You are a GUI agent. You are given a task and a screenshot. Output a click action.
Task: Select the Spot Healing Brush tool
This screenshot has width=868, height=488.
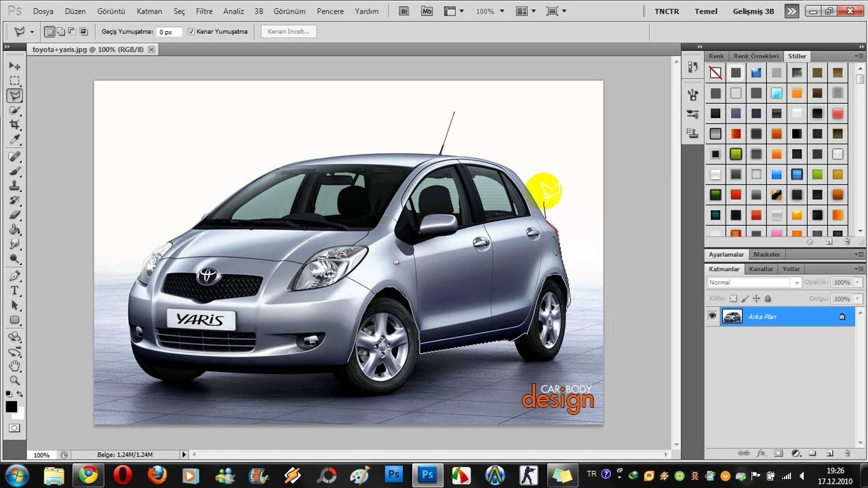pyautogui.click(x=14, y=157)
